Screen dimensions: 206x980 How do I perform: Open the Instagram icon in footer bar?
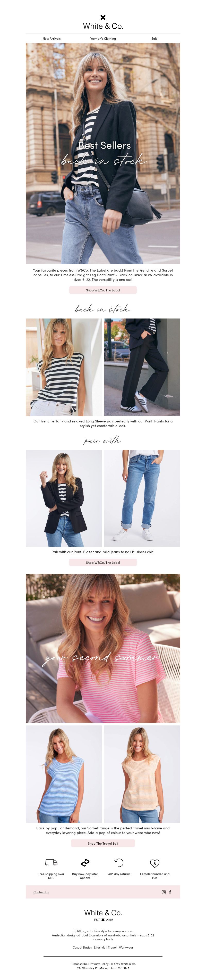click(164, 892)
